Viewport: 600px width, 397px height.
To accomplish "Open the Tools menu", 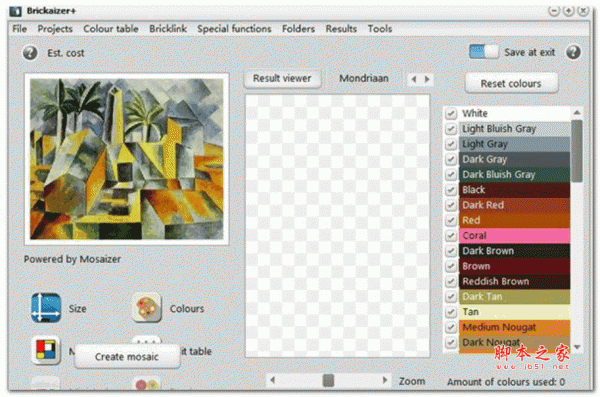I will click(380, 29).
